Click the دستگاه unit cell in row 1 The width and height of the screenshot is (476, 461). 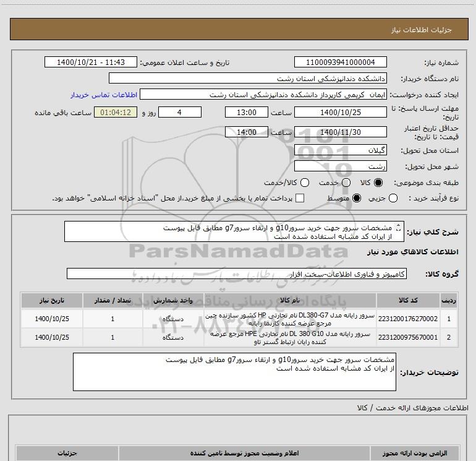[x=173, y=319]
